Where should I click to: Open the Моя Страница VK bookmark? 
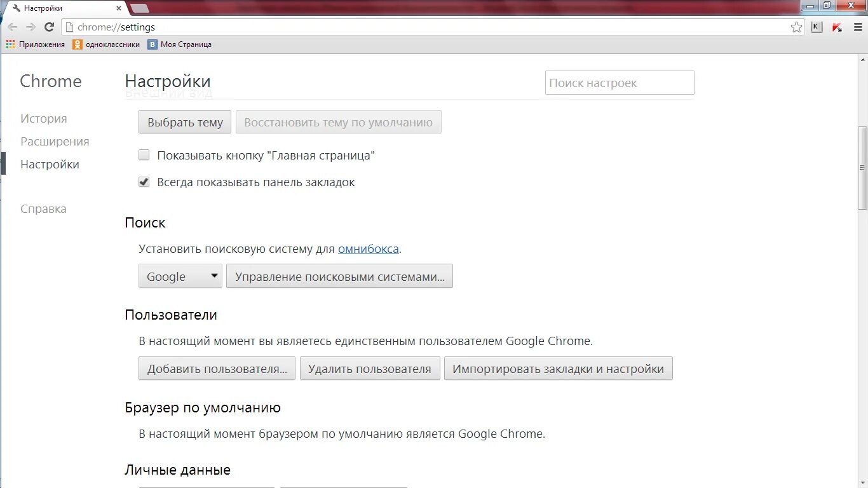click(x=180, y=44)
